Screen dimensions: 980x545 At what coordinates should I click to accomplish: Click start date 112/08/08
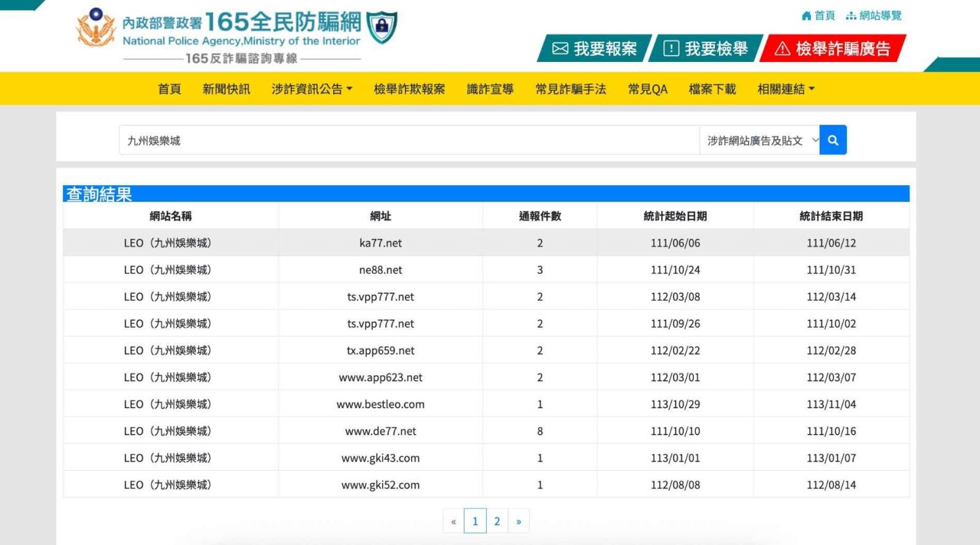pyautogui.click(x=675, y=486)
